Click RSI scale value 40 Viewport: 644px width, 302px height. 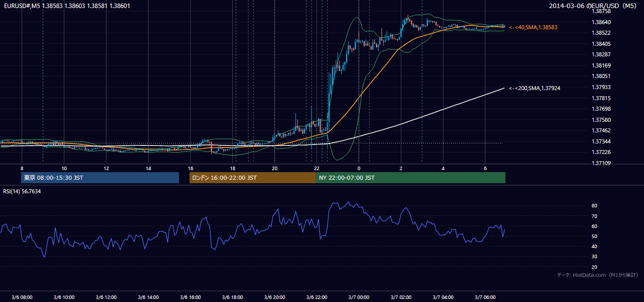[594, 246]
